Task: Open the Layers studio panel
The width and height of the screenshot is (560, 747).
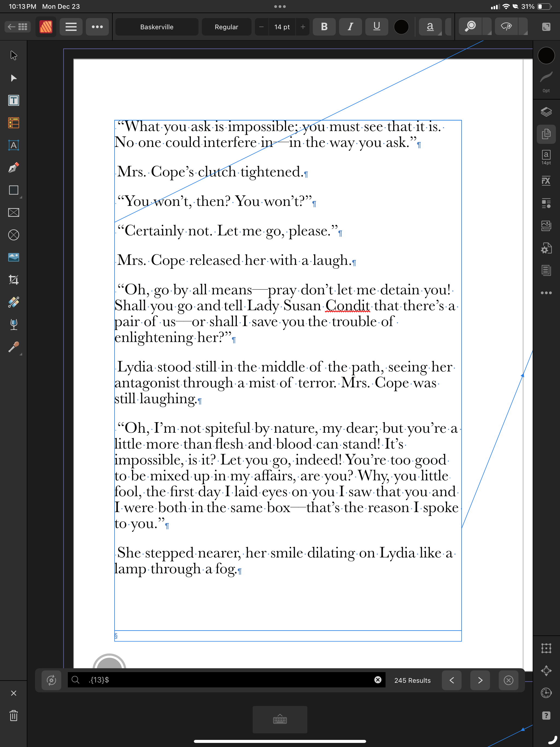Action: (546, 112)
